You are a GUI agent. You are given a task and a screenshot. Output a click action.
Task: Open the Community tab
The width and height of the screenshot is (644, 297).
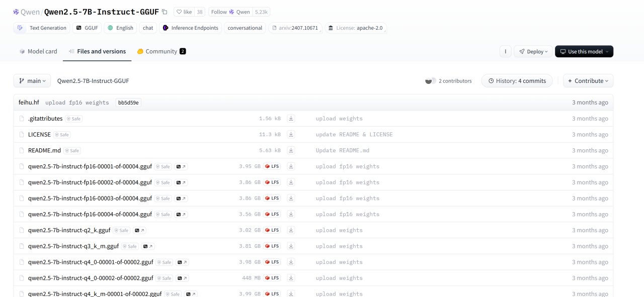coord(162,51)
